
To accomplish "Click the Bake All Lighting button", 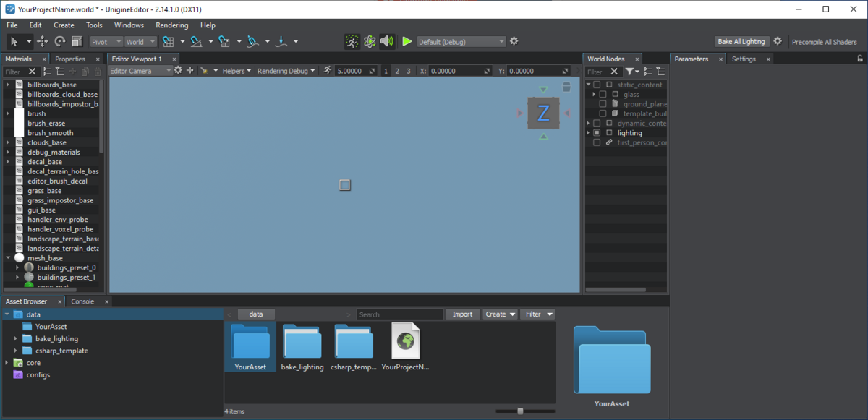I will click(741, 42).
